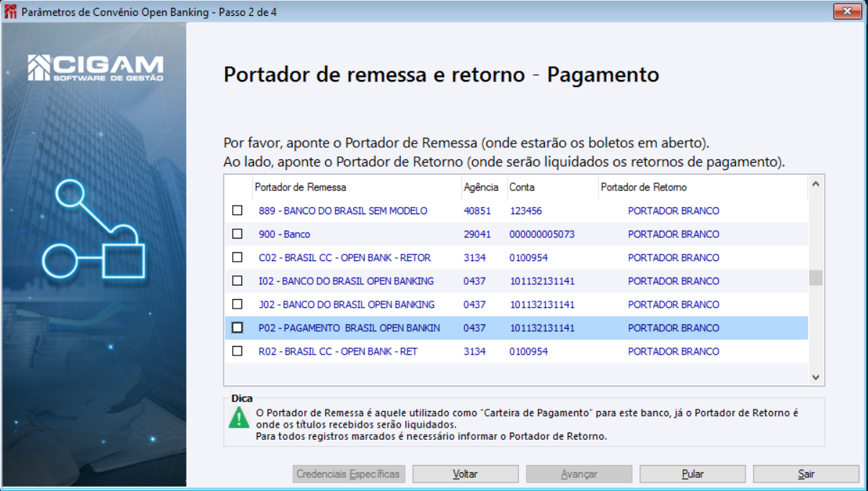Viewport: 868px width, 491px height.
Task: Click the list scrollbar down arrow
Action: click(816, 377)
